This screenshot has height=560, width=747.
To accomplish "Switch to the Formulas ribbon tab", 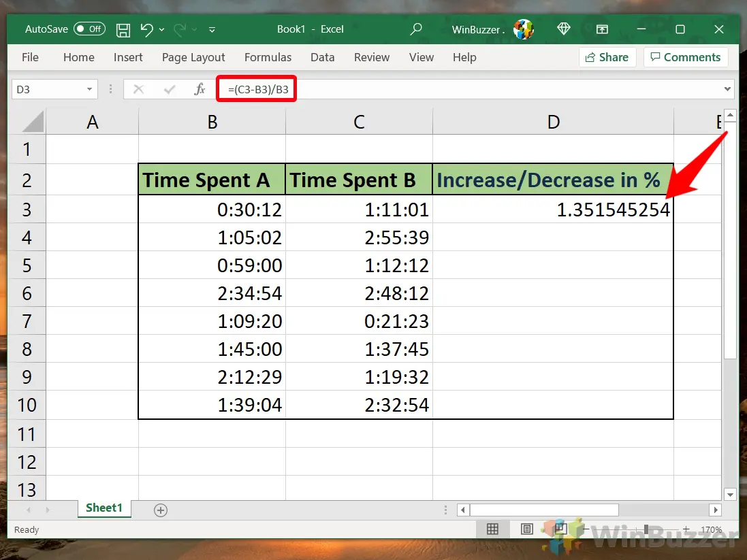I will 268,57.
